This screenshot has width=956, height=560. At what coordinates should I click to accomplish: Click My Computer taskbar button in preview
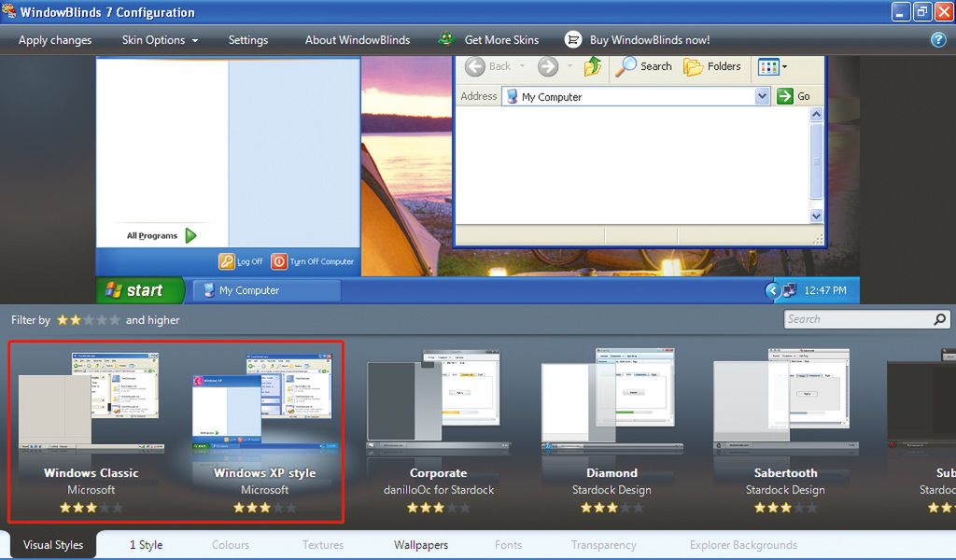(266, 290)
